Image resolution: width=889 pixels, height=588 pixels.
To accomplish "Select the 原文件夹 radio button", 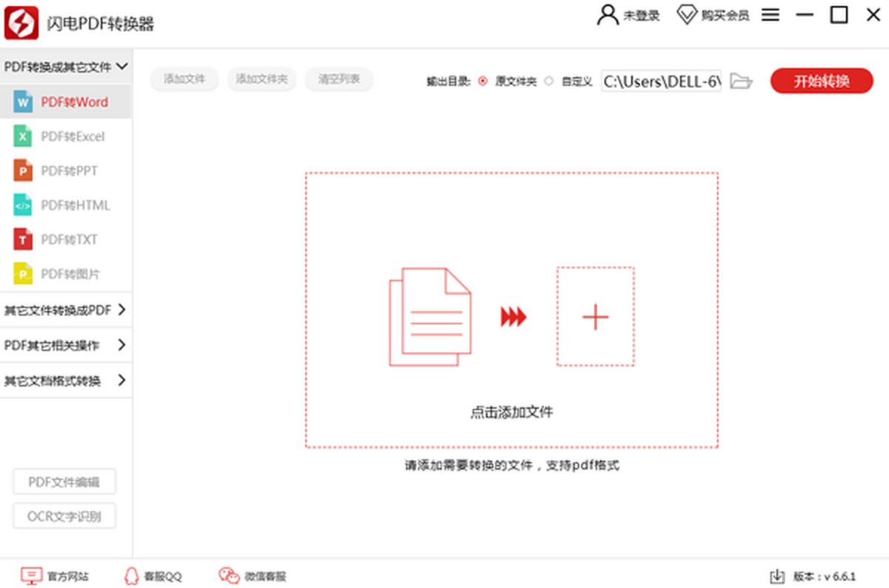I will click(x=483, y=81).
